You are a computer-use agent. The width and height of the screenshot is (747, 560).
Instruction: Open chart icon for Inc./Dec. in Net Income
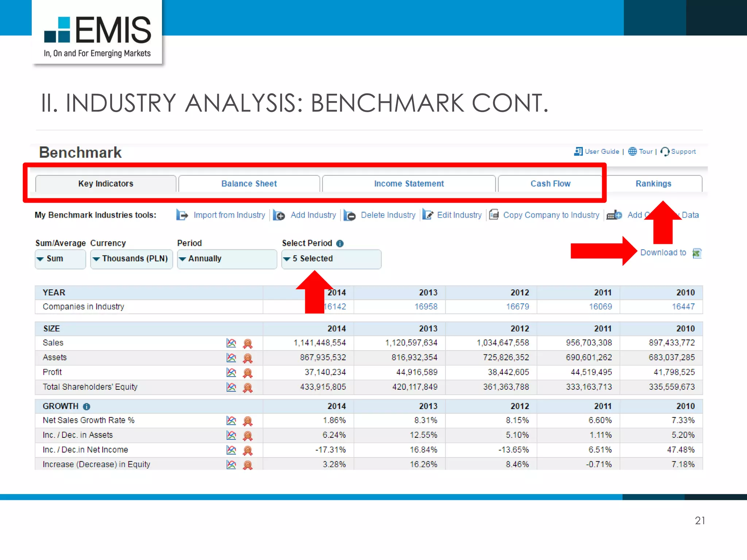pos(231,450)
